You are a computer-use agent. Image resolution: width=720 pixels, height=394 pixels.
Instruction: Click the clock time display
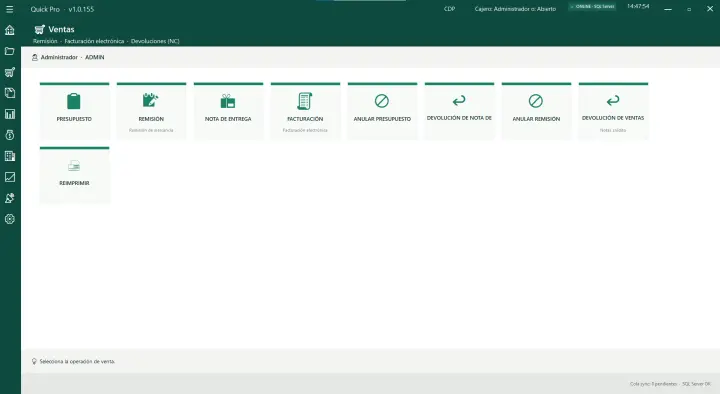click(x=638, y=6)
